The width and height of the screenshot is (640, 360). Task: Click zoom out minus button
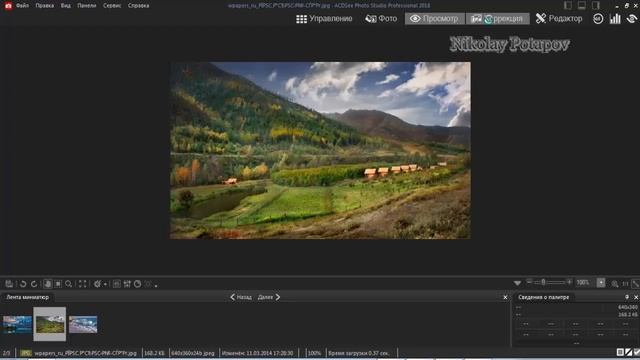pyautogui.click(x=529, y=282)
